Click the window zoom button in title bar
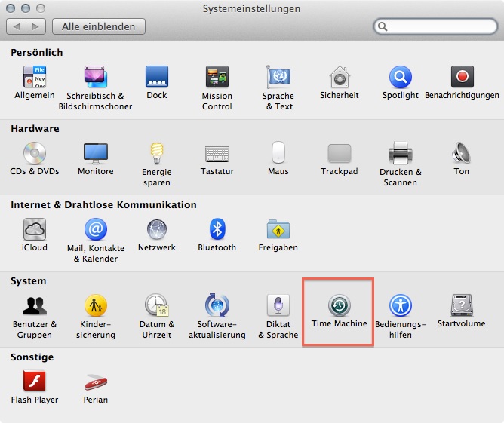This screenshot has height=423, width=504. tap(41, 8)
